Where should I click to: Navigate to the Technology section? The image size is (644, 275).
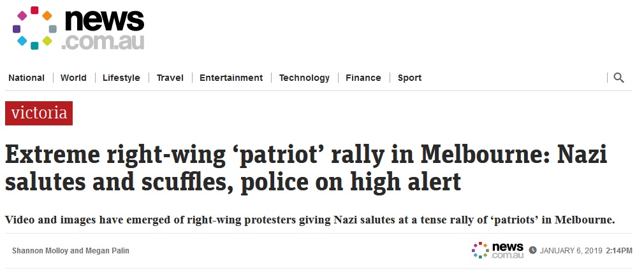pos(304,78)
